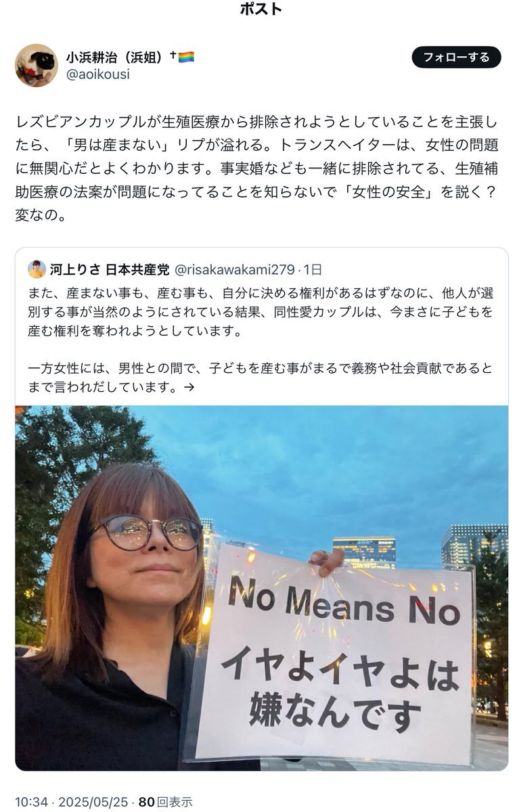Click the 河上りさ 日本共産党 name
517x812 pixels.
coord(110,270)
